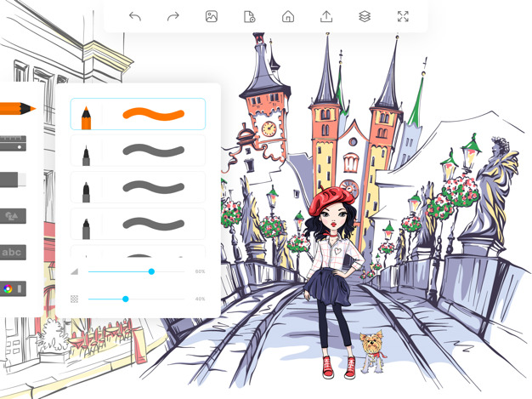The image size is (532, 399).
Task: Click the opacity slider at 40%
Action: coord(126,299)
